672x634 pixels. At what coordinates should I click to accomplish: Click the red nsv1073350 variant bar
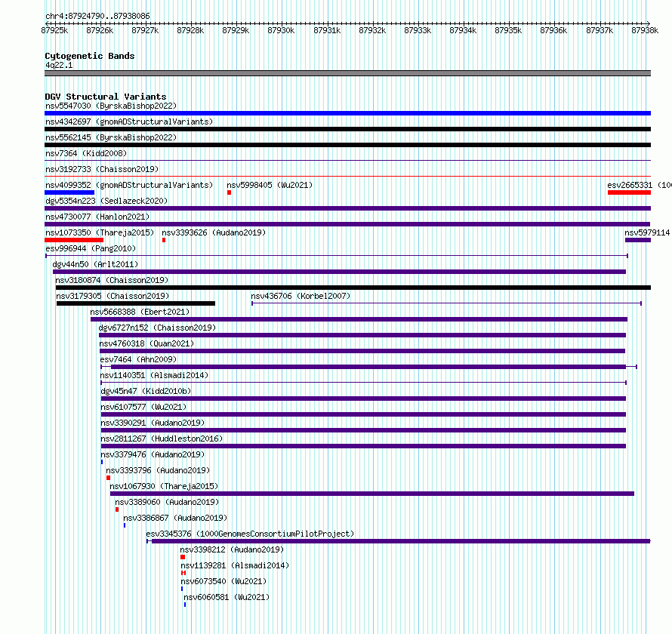point(74,240)
